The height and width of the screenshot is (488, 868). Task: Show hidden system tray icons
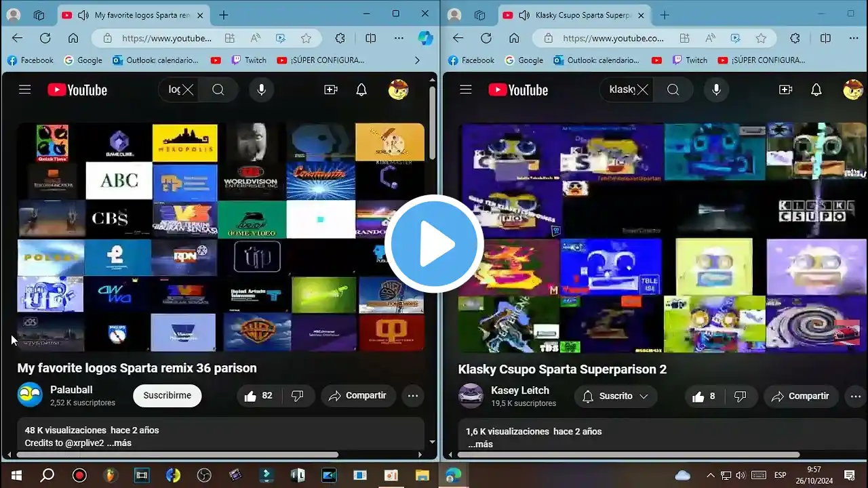tap(710, 475)
